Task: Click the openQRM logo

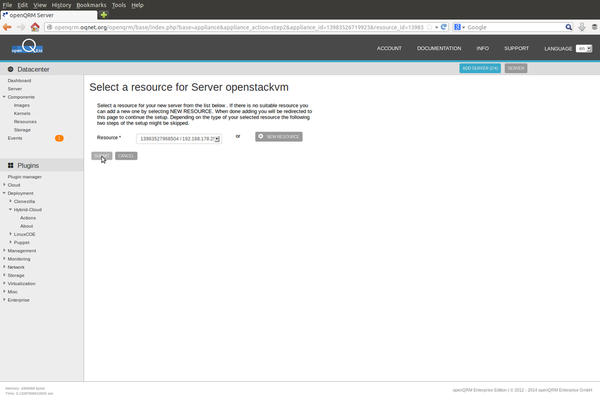Action: click(x=27, y=47)
